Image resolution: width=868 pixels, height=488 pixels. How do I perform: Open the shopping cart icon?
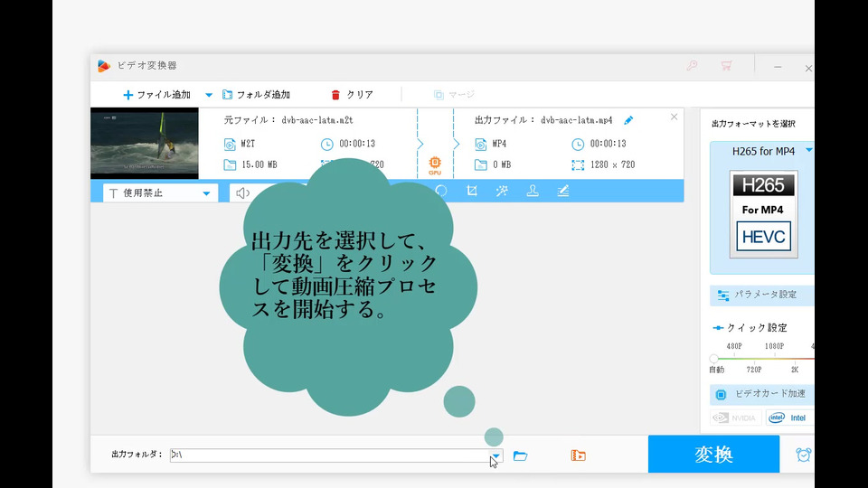pyautogui.click(x=726, y=65)
